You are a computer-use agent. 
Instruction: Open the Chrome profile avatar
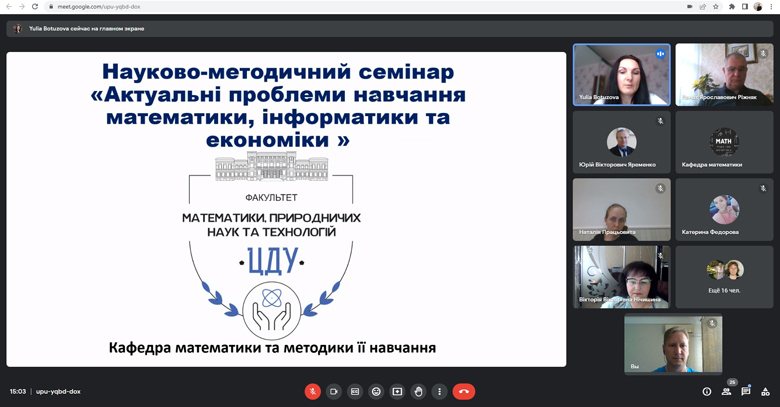pos(758,6)
